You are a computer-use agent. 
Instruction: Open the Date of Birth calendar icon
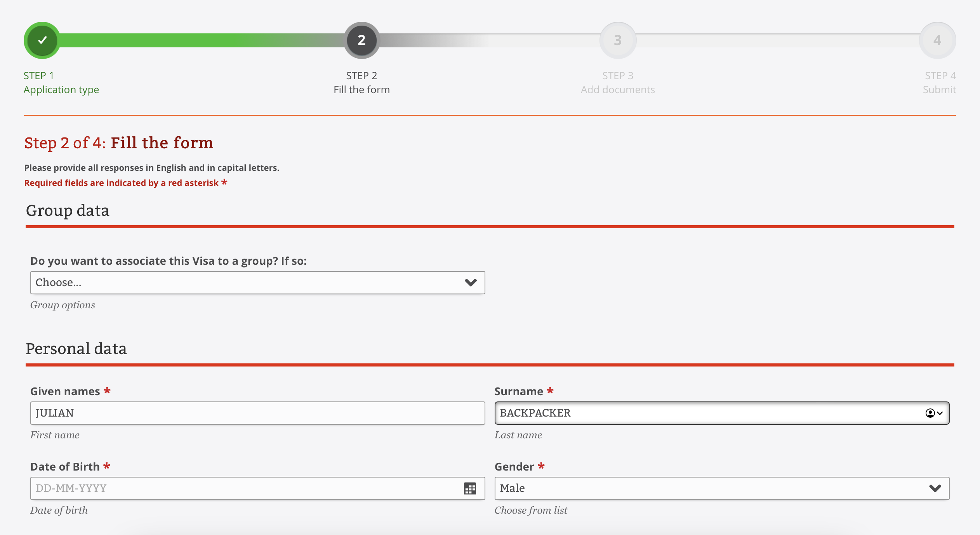point(470,488)
